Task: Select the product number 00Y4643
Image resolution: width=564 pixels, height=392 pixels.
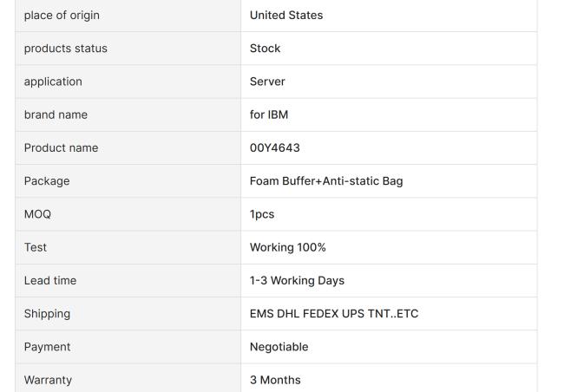Action: (274, 147)
